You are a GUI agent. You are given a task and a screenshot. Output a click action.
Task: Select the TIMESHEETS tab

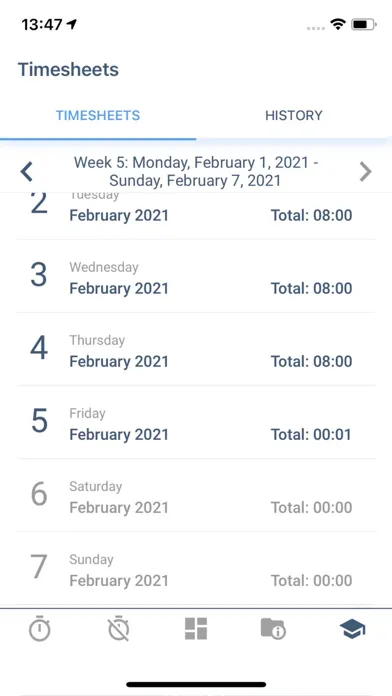98,115
